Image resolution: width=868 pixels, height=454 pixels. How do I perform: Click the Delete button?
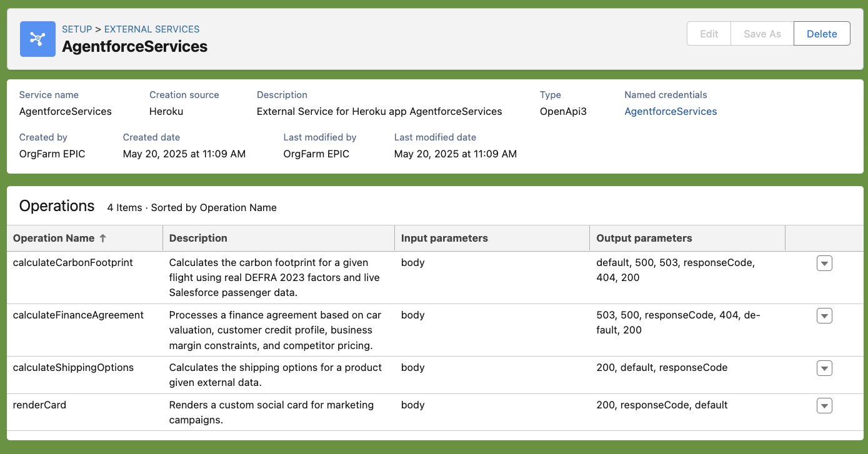(822, 34)
